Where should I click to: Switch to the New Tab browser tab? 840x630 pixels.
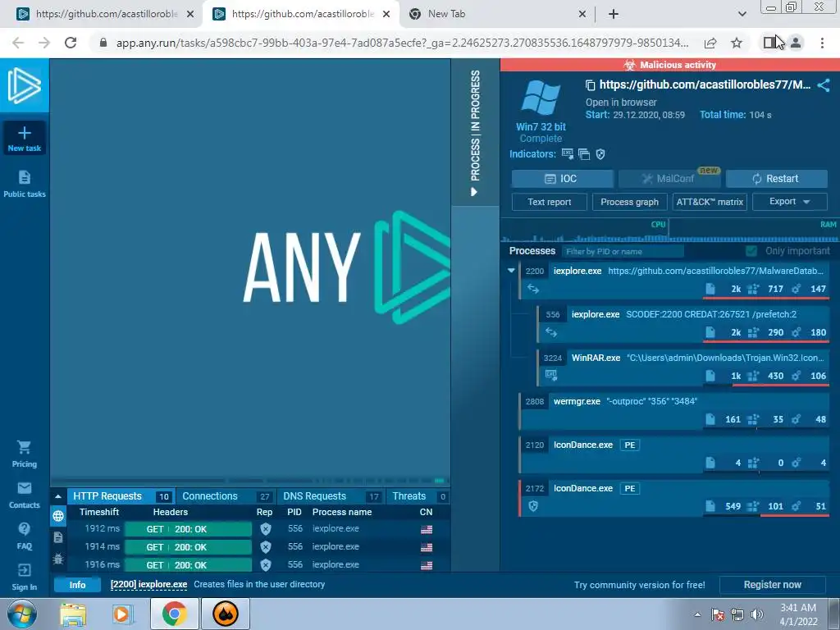(496, 14)
